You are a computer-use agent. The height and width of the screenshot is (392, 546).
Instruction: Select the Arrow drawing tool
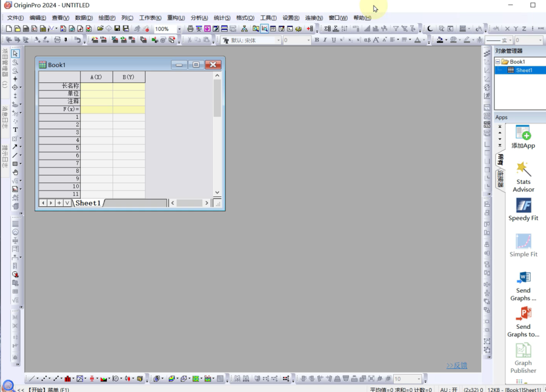click(15, 147)
